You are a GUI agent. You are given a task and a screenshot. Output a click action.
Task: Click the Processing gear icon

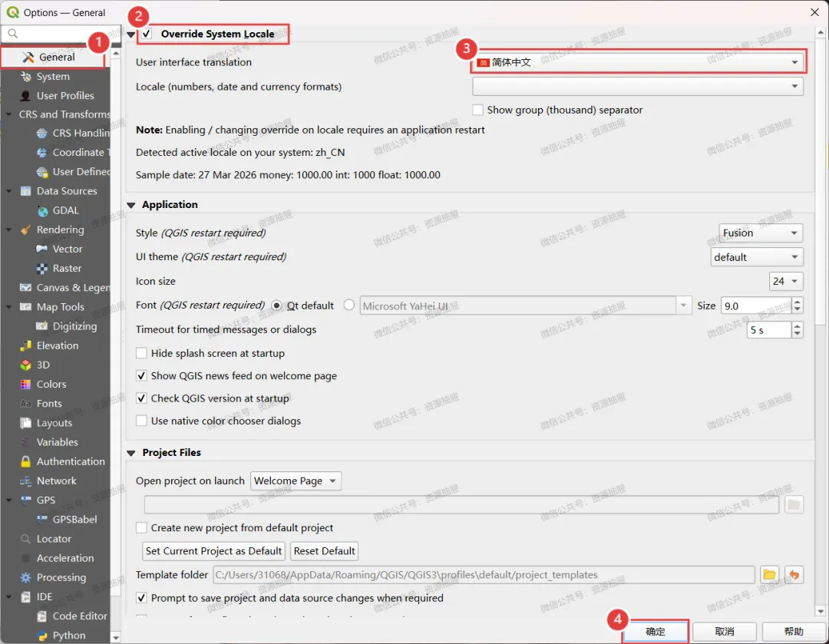25,577
